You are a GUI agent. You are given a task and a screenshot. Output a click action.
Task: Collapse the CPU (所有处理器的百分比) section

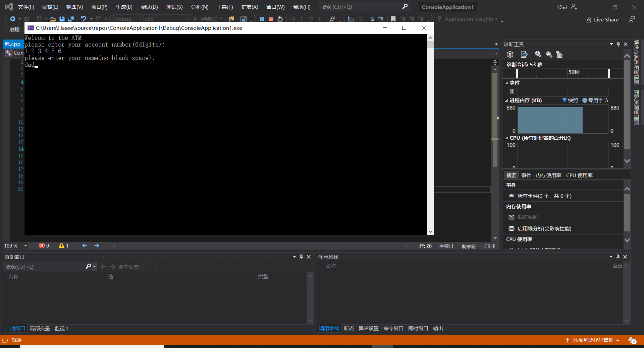[x=506, y=138]
